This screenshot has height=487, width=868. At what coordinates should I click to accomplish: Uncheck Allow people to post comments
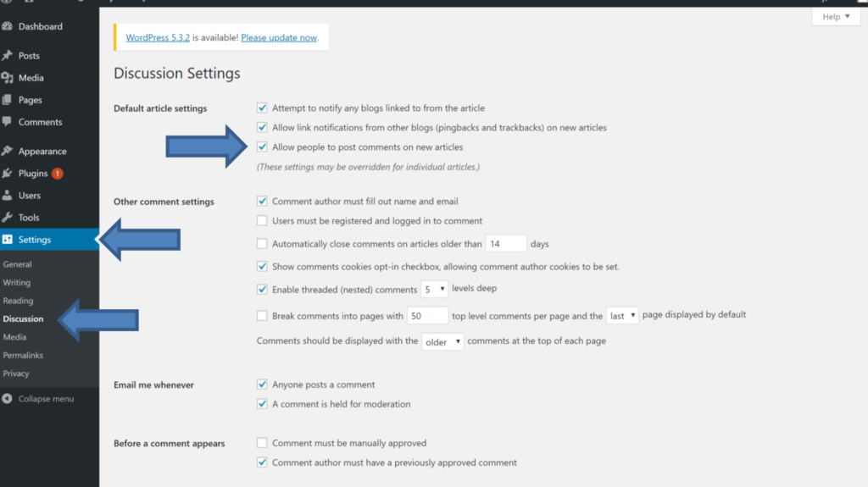tap(262, 147)
